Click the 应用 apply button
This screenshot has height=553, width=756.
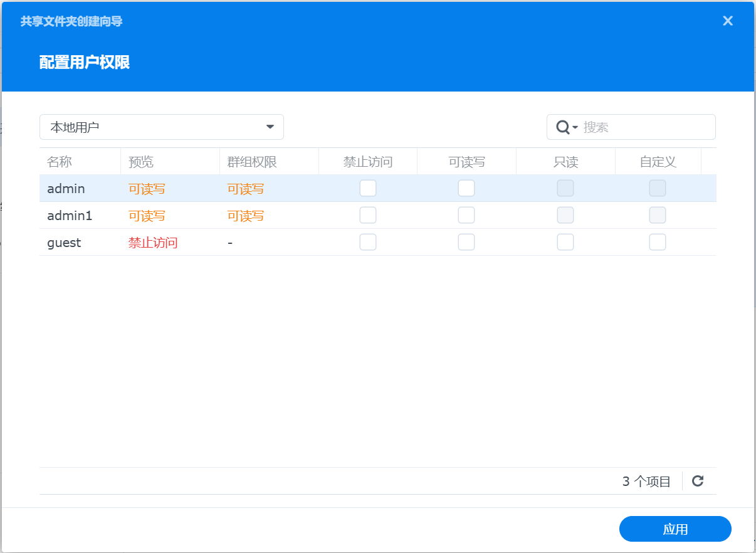(x=675, y=529)
